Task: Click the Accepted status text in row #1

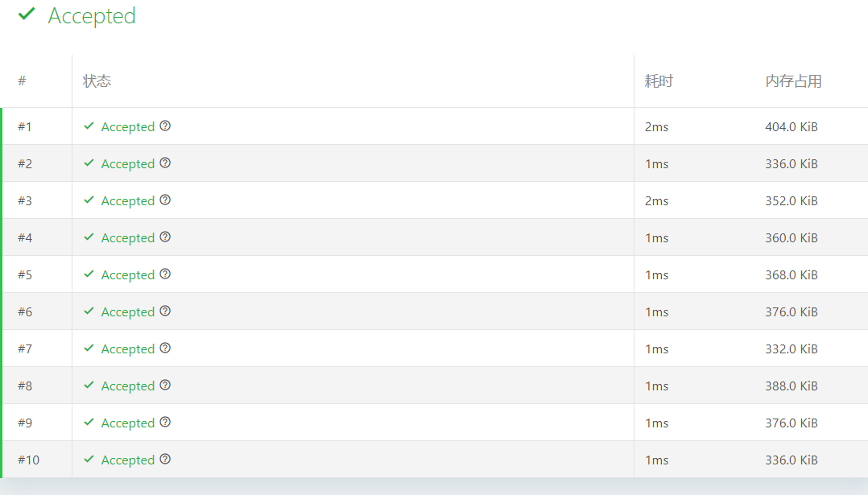Action: [x=128, y=127]
